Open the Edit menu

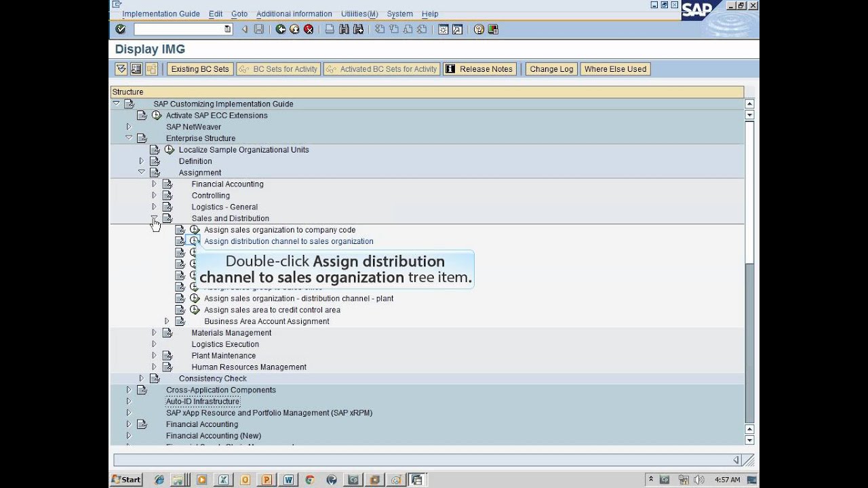pos(216,14)
